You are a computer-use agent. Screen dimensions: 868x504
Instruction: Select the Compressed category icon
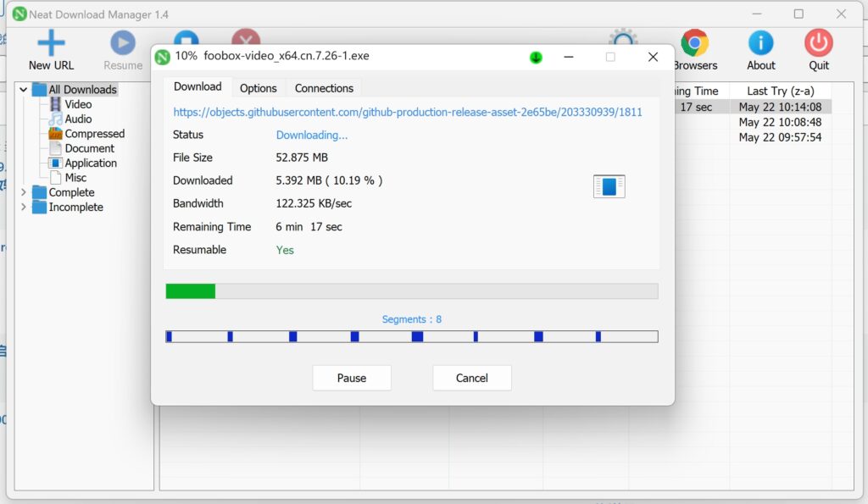pos(55,133)
